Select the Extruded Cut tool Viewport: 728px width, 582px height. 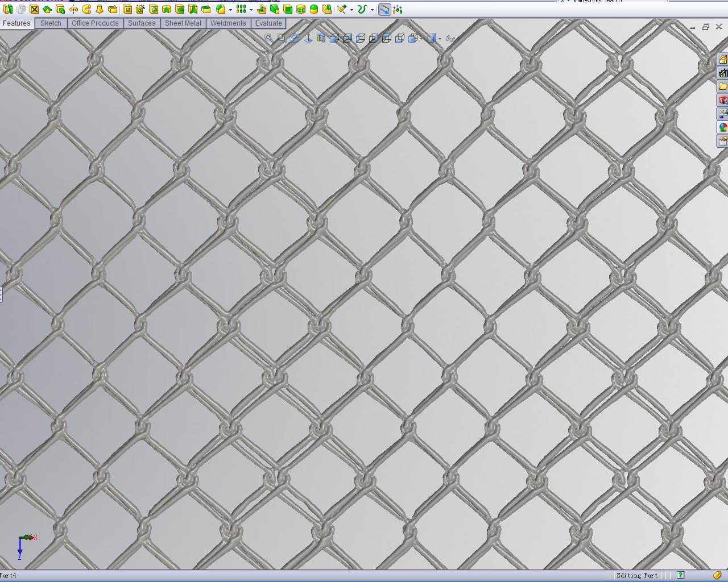coord(127,9)
